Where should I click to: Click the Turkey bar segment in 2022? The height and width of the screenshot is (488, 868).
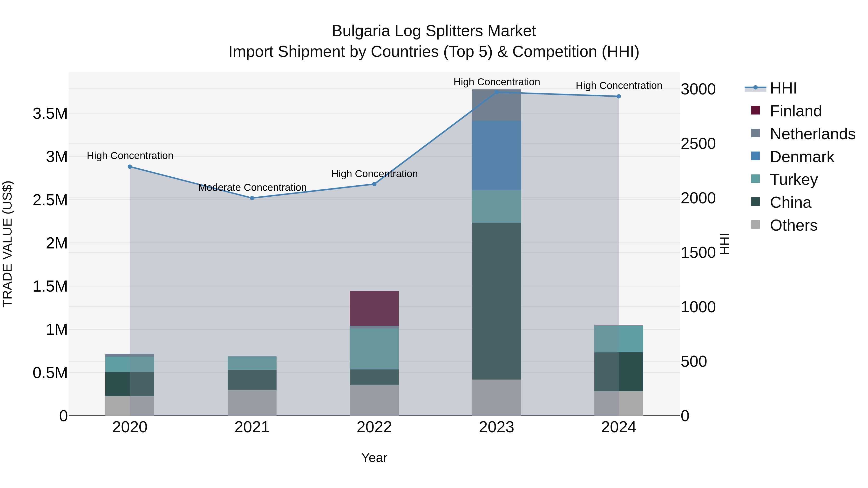(374, 349)
